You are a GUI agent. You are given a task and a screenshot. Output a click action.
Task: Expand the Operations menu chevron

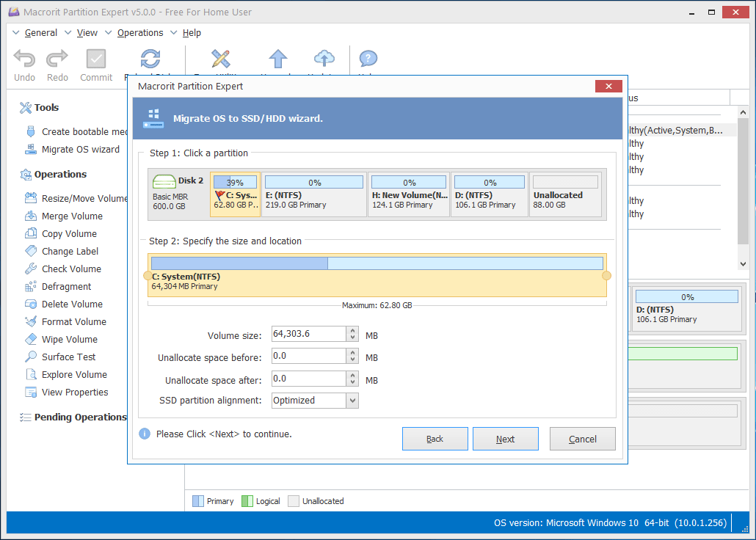[109, 33]
